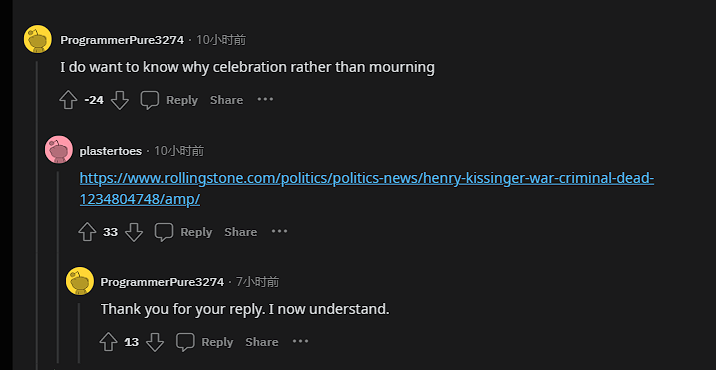Image resolution: width=716 pixels, height=370 pixels.
Task: Upvote the 'I now understand' comment
Action: [x=108, y=342]
